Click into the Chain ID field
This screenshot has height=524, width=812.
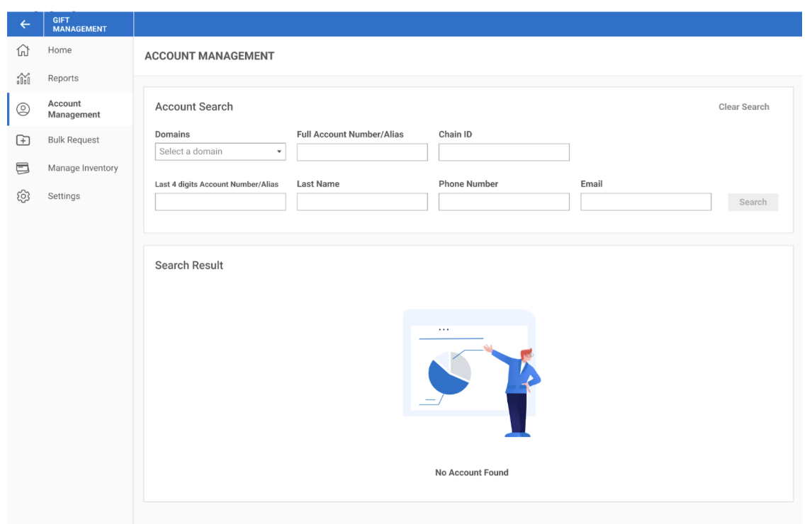click(503, 152)
